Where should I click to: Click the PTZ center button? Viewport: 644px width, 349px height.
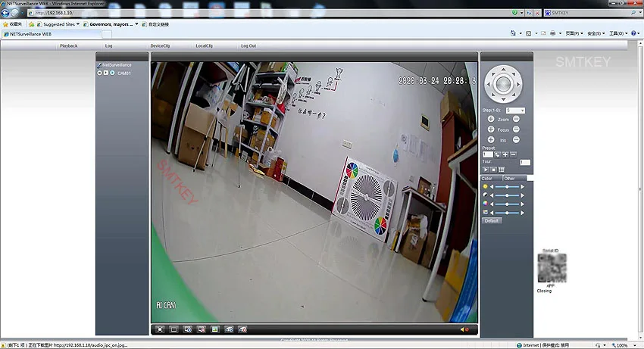[503, 84]
